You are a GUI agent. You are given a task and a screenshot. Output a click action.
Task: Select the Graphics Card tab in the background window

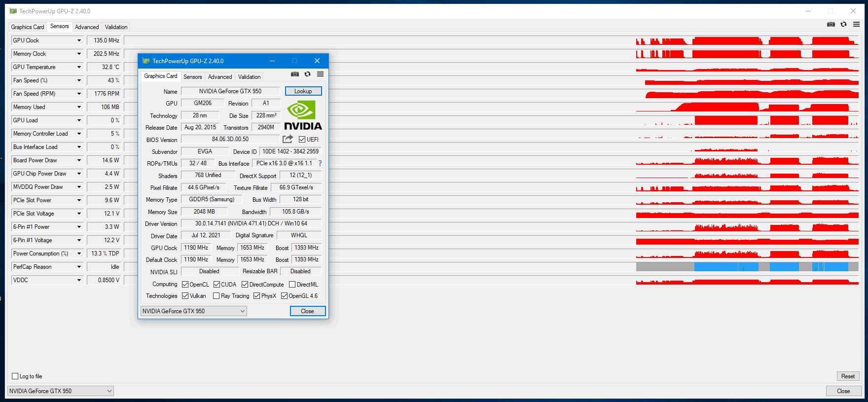[28, 27]
